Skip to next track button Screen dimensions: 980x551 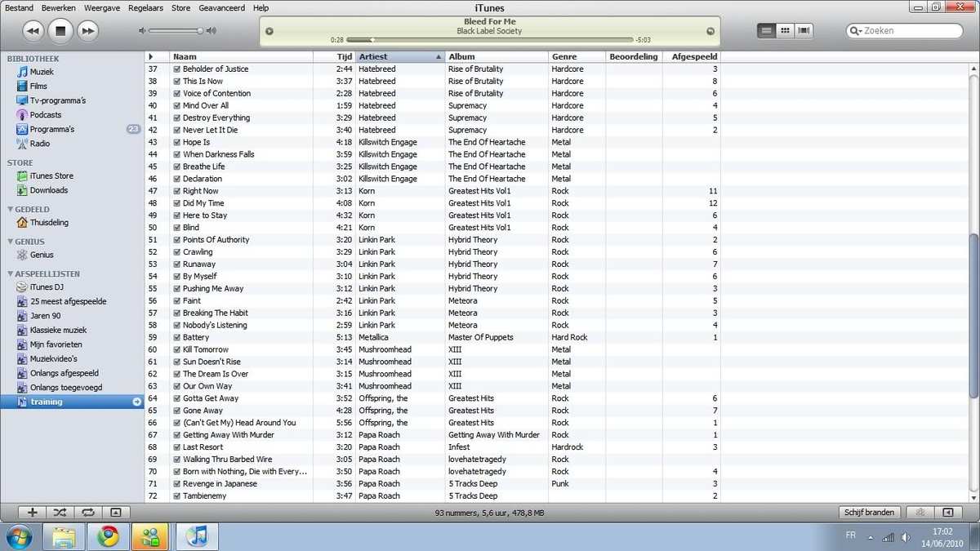pyautogui.click(x=87, y=31)
